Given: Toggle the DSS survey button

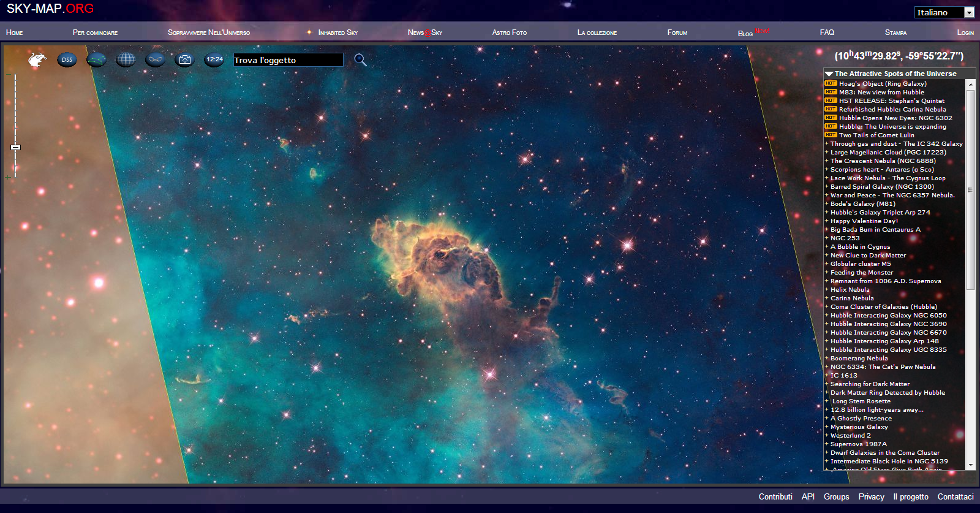Looking at the screenshot, I should [67, 59].
